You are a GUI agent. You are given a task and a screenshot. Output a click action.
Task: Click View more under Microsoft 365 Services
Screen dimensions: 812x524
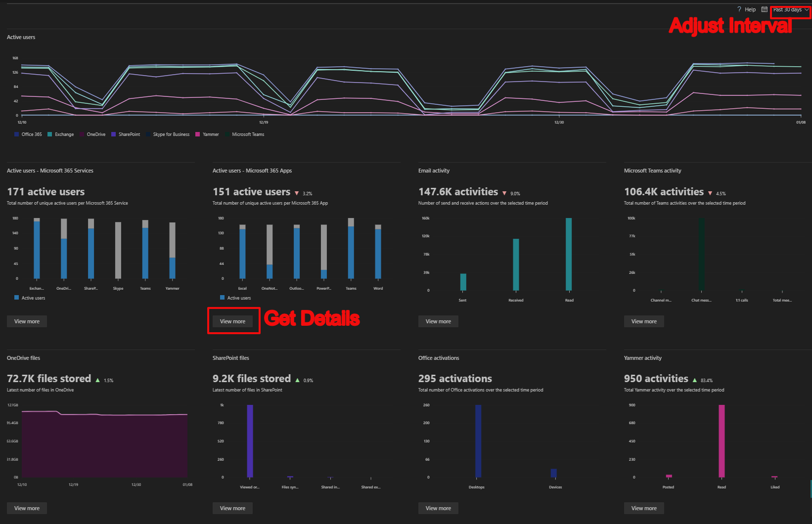27,321
